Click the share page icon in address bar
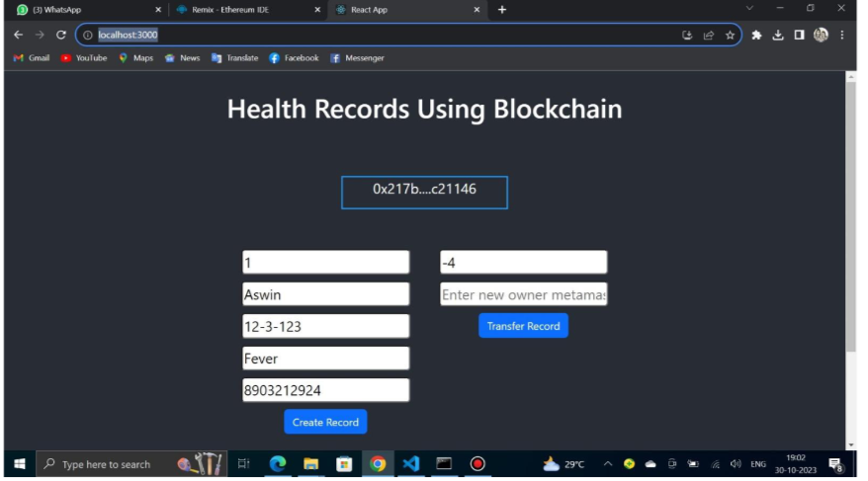The height and width of the screenshot is (481, 868). pyautogui.click(x=709, y=35)
